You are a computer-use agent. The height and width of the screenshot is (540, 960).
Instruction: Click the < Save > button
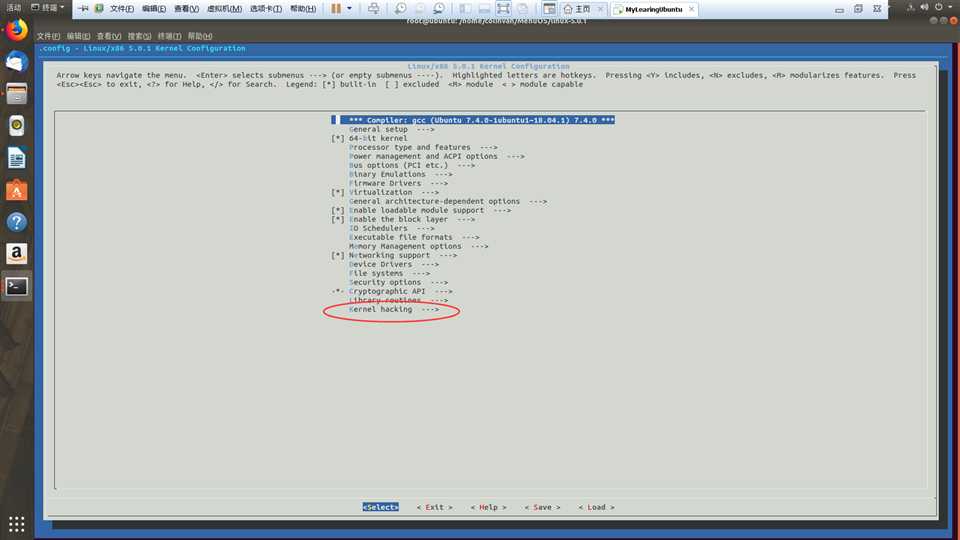point(542,507)
